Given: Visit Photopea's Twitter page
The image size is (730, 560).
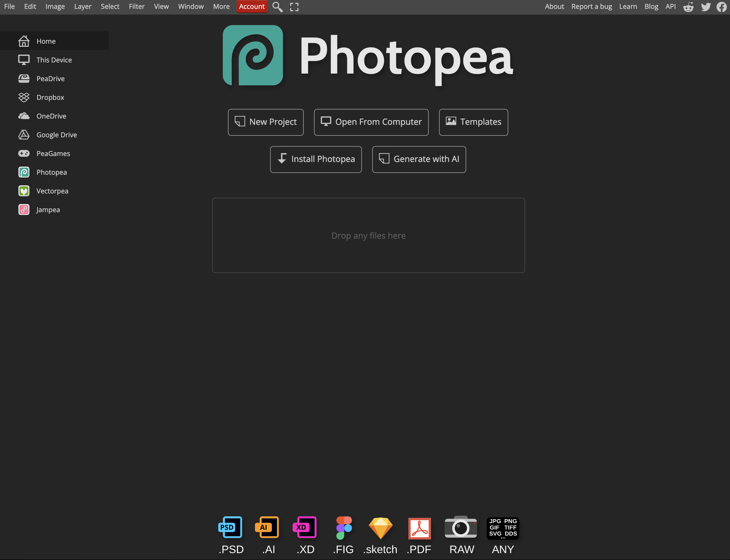Looking at the screenshot, I should pos(705,6).
